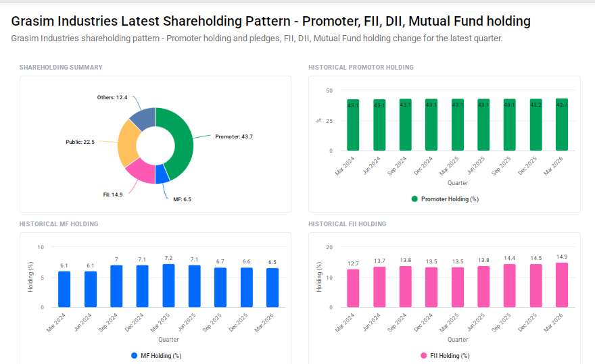Click the 'MF Holding (%)' legend text
Screen dimensions: 595x364
[161, 356]
